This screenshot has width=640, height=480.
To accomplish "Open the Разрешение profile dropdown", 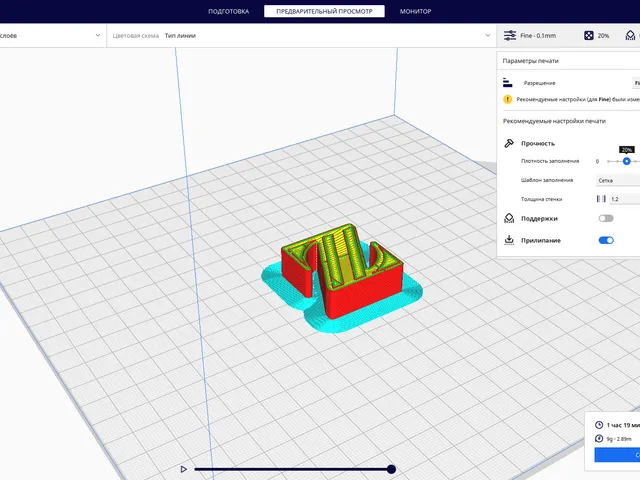I will pyautogui.click(x=636, y=83).
